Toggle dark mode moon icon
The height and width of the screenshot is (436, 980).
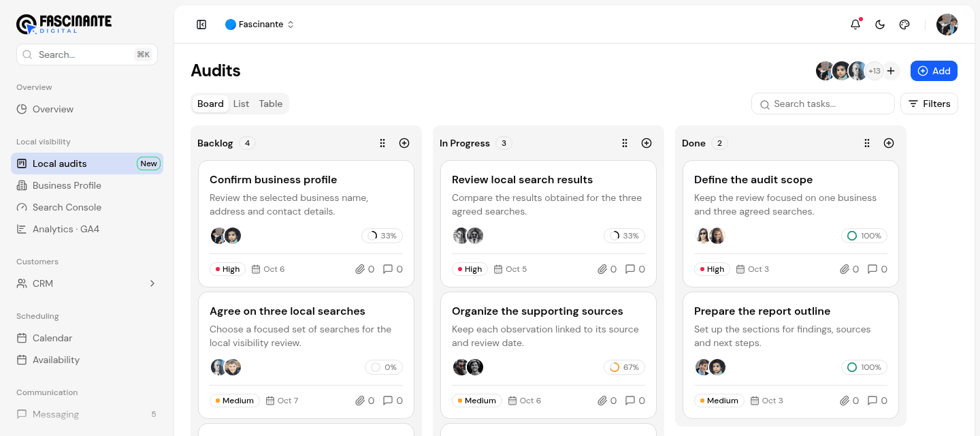click(880, 25)
